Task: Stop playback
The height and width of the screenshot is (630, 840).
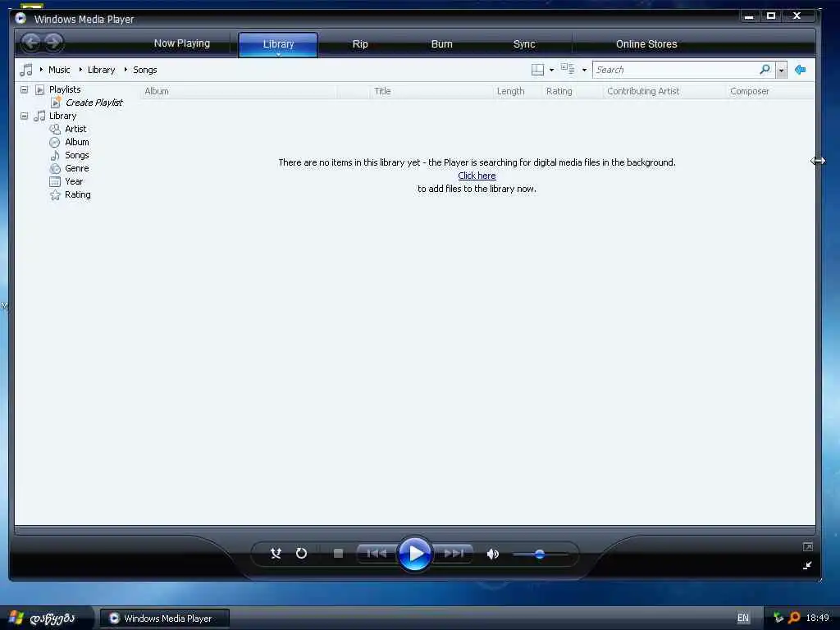Action: (338, 554)
